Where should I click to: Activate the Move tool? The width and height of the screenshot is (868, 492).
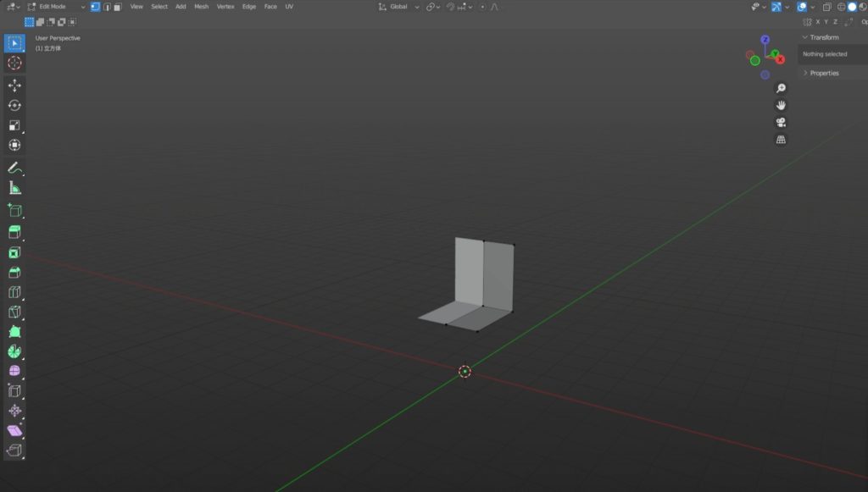[x=14, y=86]
